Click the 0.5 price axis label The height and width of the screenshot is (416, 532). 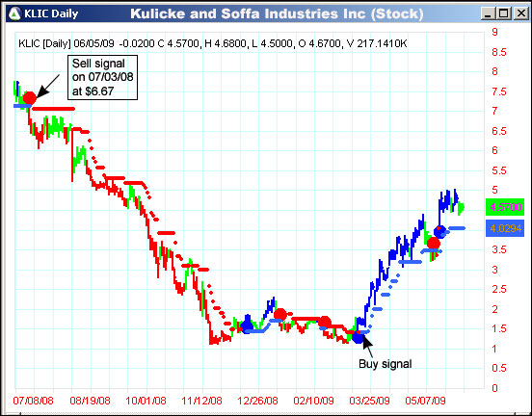pos(498,368)
